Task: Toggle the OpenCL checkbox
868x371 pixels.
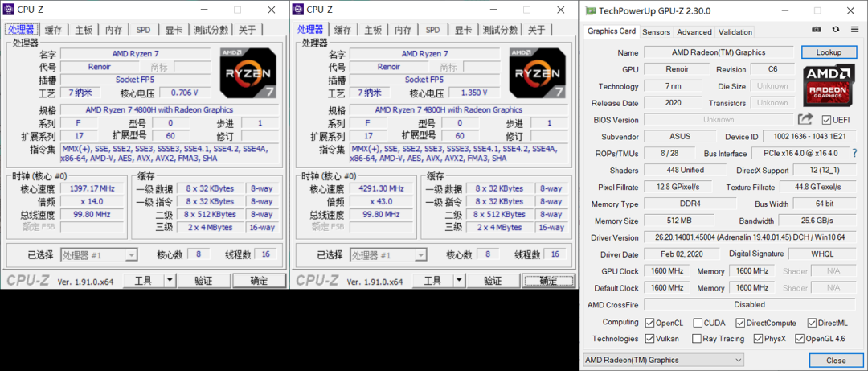Action: pos(650,323)
